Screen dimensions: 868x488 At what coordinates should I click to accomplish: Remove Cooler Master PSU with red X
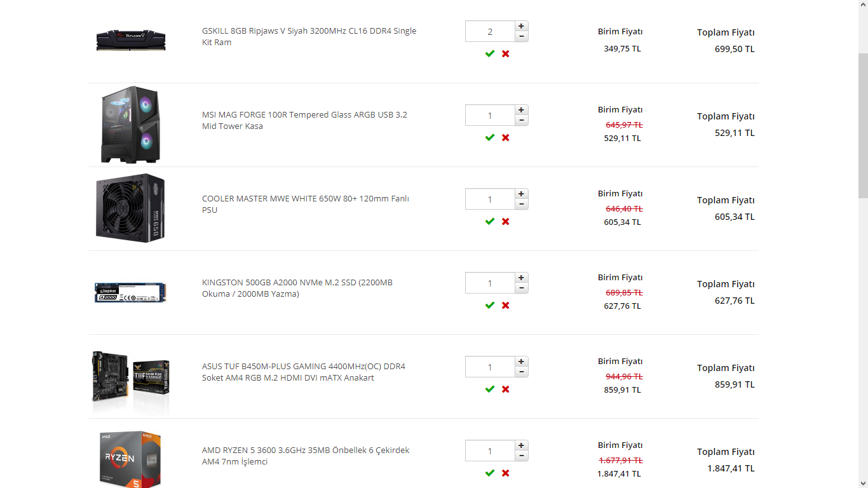(x=505, y=222)
